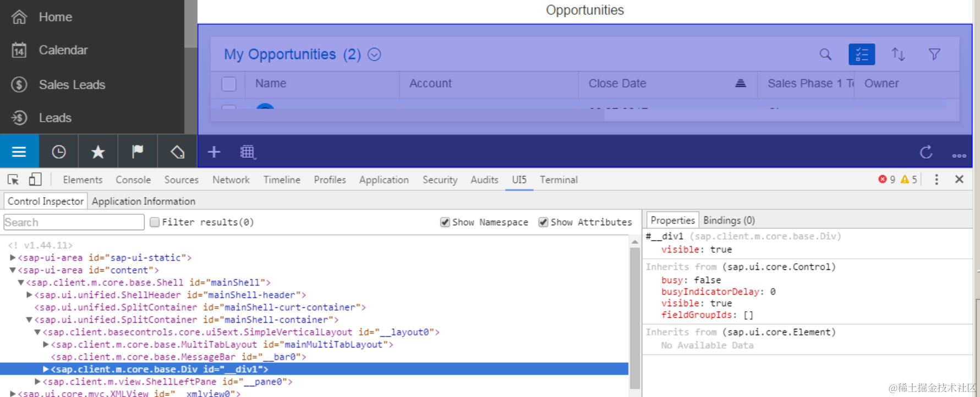Select the Properties tab
This screenshot has height=397, width=980.
pos(672,220)
